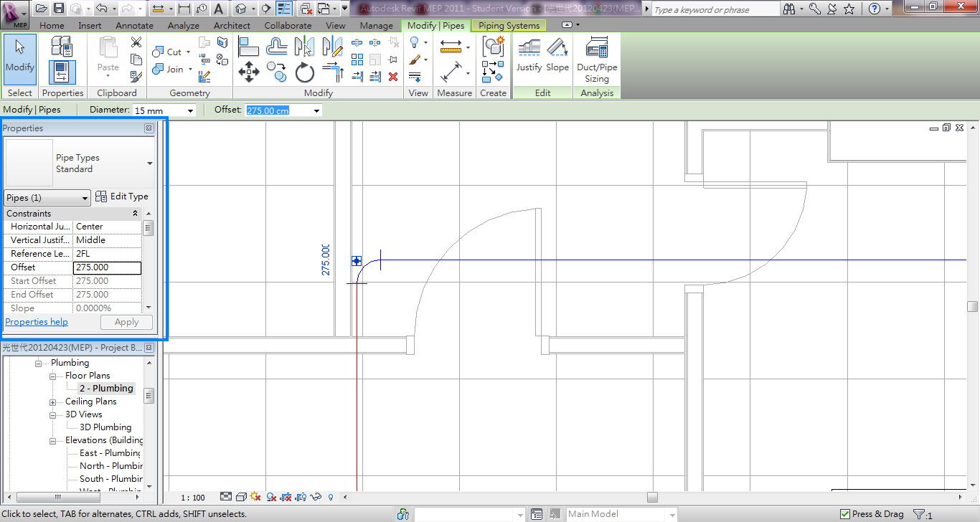980x522 pixels.
Task: Collapse the Constraints section
Action: [x=136, y=214]
